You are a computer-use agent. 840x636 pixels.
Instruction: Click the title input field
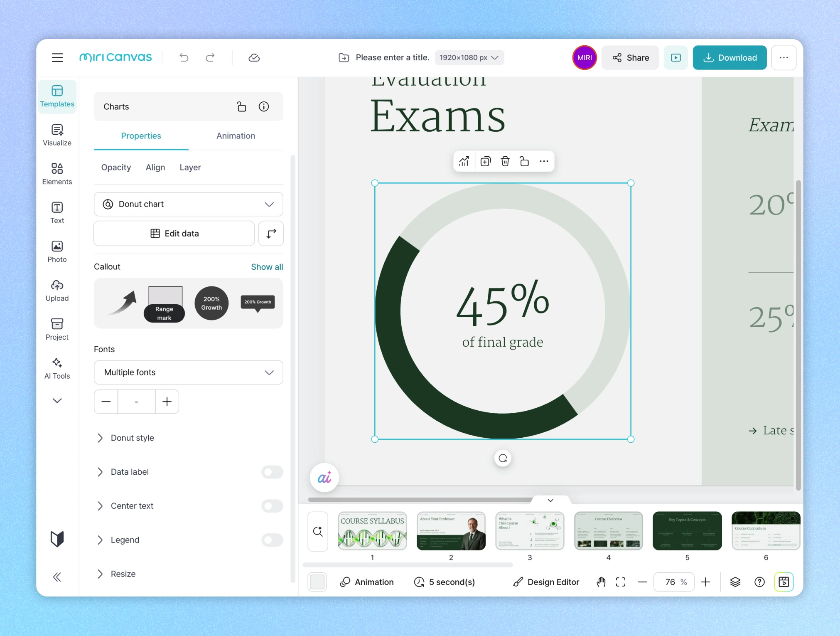393,57
